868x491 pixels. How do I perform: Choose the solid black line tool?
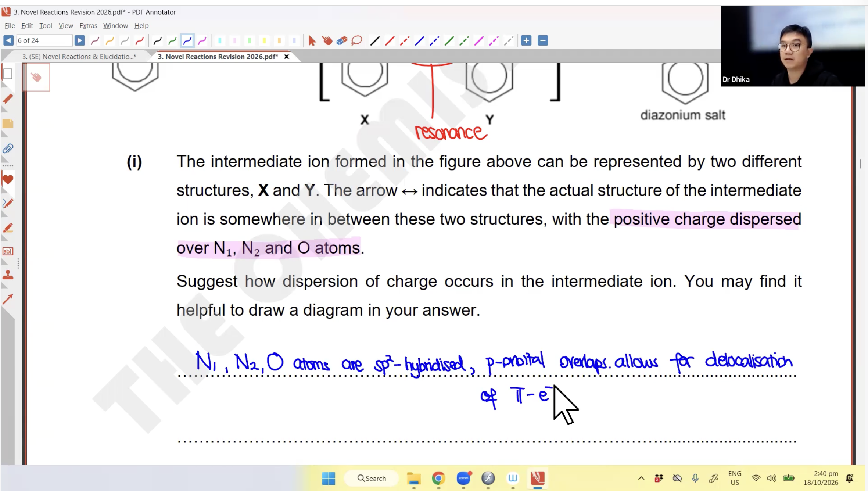click(x=375, y=40)
